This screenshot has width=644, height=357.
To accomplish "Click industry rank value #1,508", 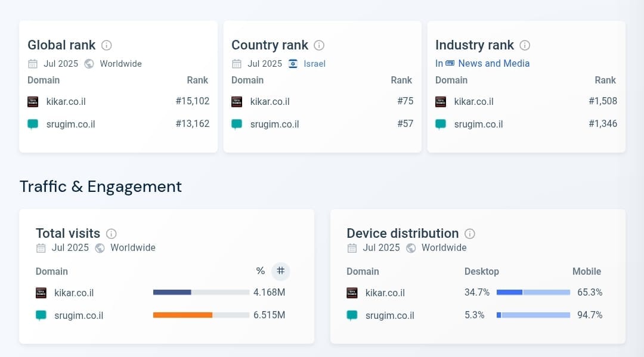I will [603, 101].
